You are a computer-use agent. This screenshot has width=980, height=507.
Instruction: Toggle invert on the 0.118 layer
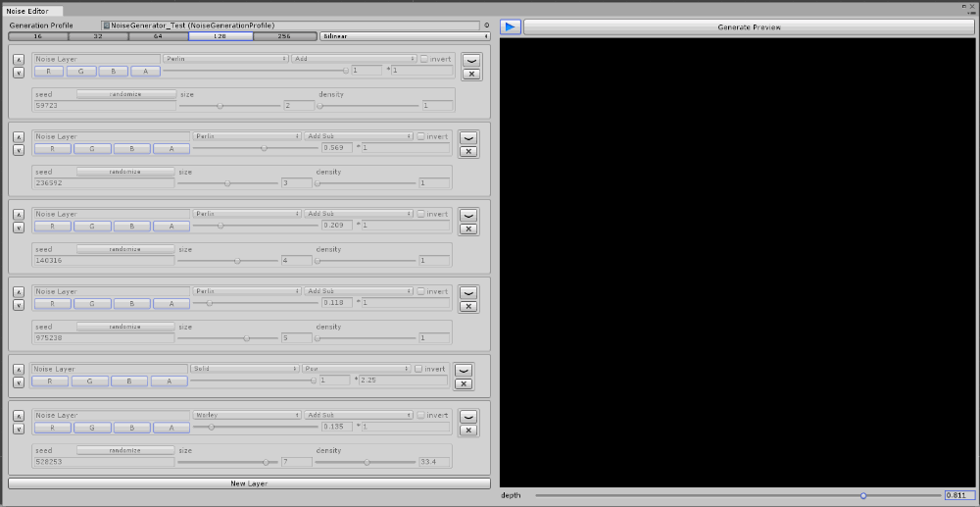(x=421, y=291)
